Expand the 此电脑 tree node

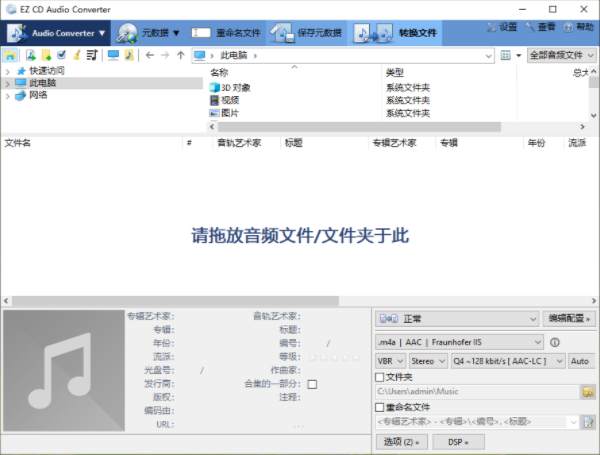pyautogui.click(x=8, y=83)
